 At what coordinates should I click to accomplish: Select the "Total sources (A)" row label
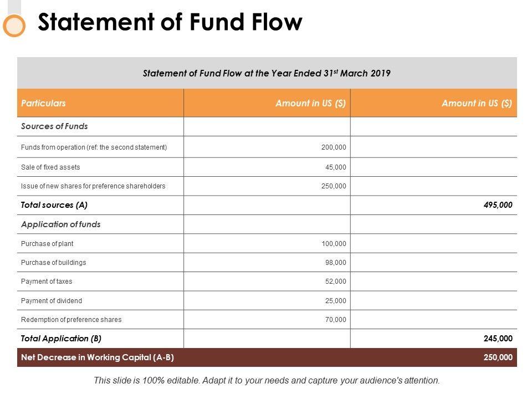pos(54,205)
